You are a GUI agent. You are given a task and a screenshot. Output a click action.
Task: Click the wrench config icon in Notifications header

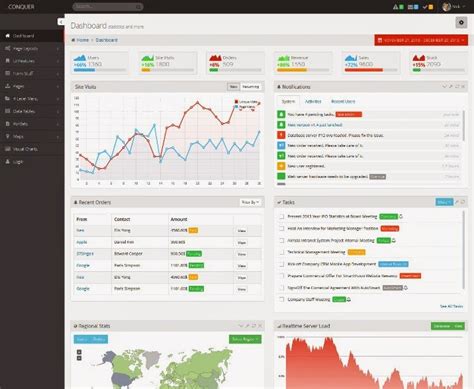click(451, 87)
